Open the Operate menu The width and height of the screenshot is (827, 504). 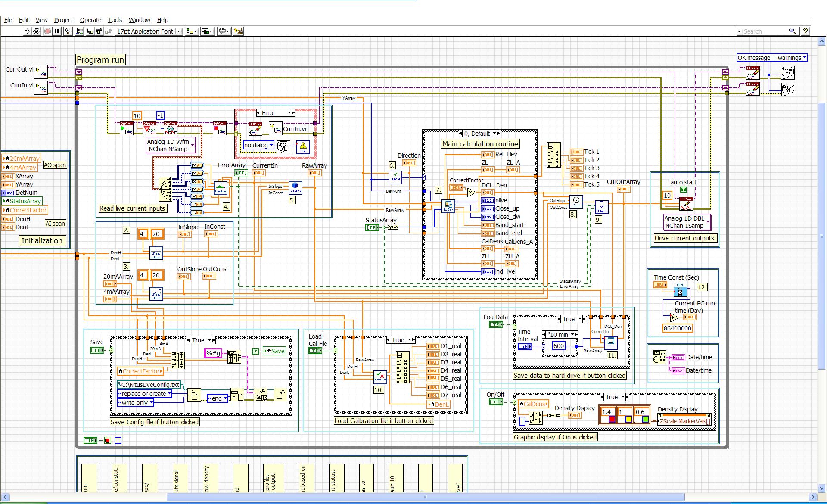click(x=90, y=20)
